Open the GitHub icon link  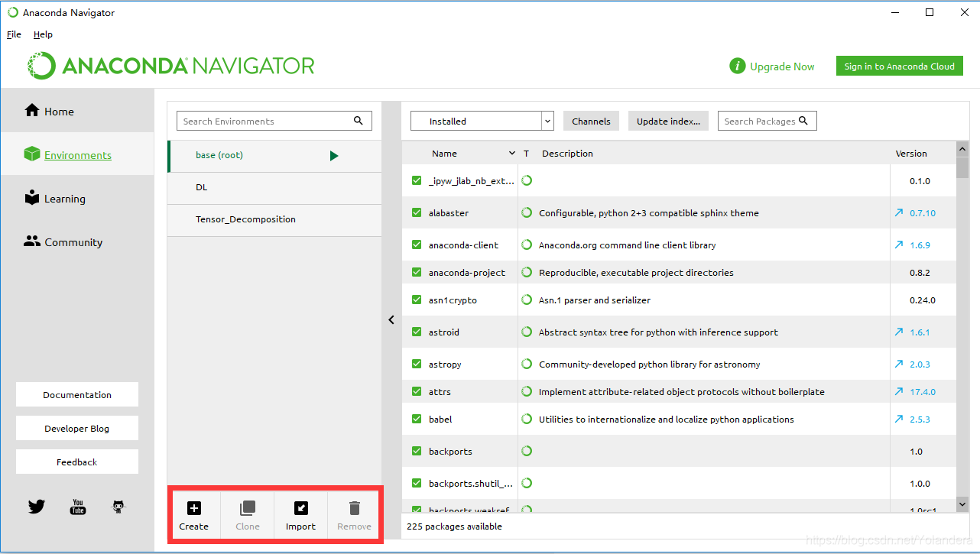[118, 506]
